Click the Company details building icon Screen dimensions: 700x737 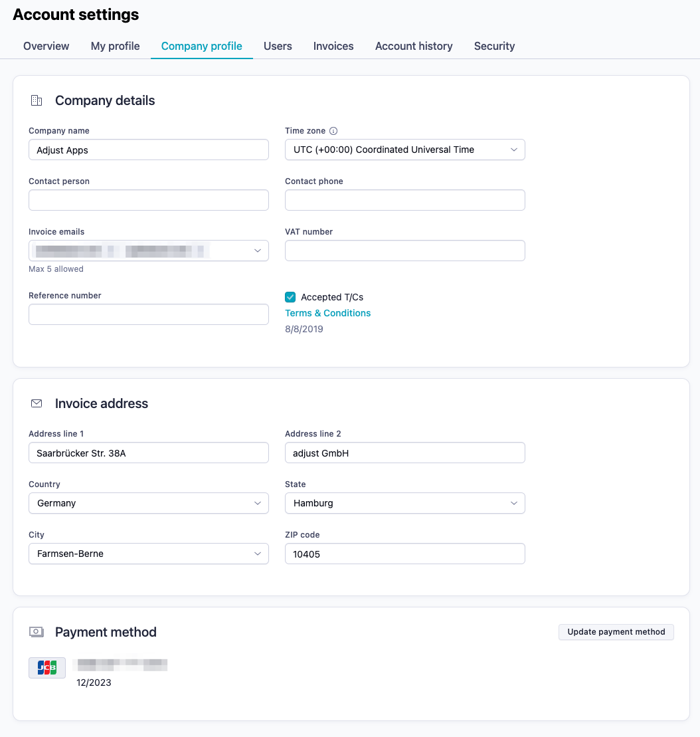coord(36,100)
